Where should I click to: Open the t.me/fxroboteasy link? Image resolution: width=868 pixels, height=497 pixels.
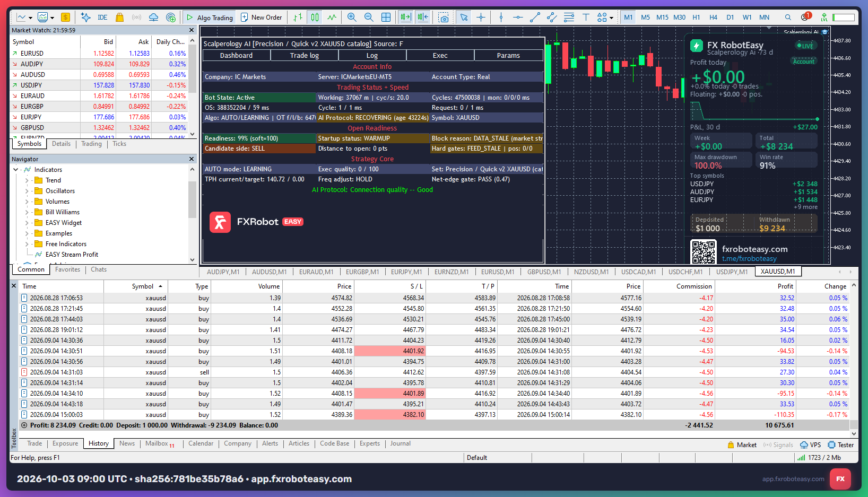pos(749,259)
